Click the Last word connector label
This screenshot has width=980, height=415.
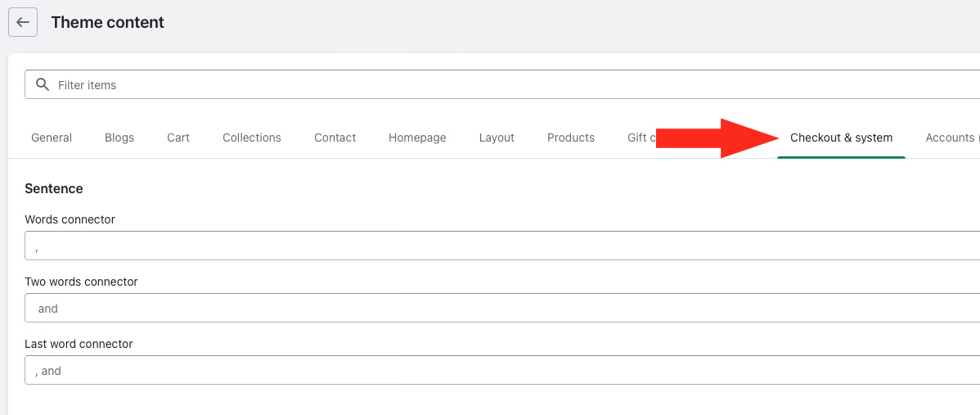click(79, 344)
